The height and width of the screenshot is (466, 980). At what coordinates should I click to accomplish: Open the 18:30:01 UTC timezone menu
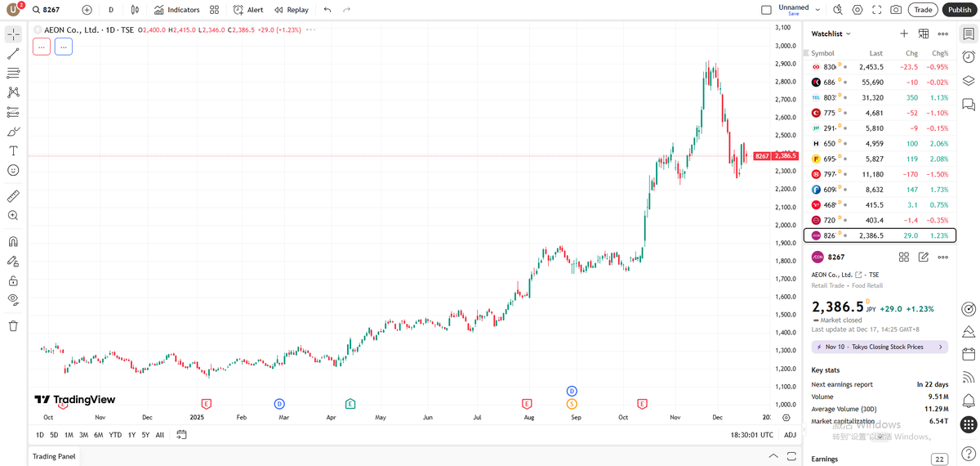pyautogui.click(x=752, y=435)
